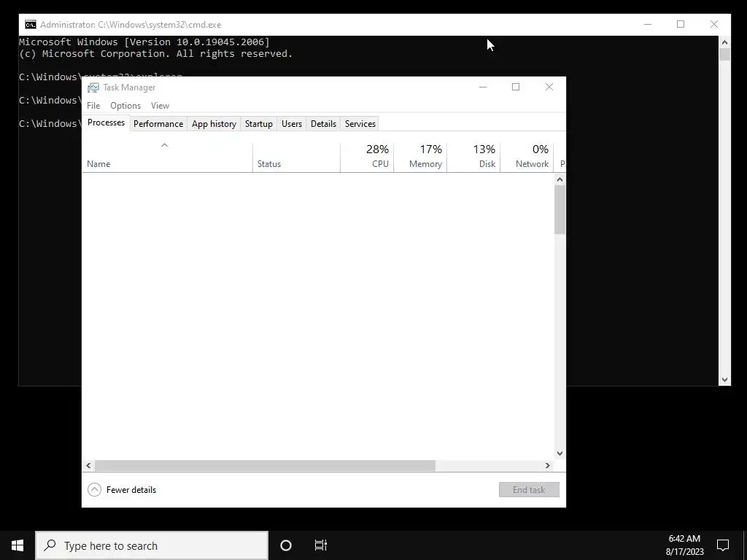Screen dimensions: 747x560
Task: Click the right arrow of horizontal scrollbar
Action: click(x=548, y=465)
